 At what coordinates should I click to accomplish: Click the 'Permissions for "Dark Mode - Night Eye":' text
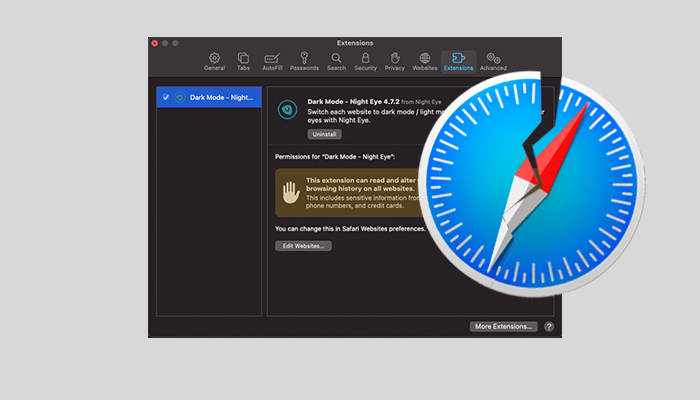[335, 157]
